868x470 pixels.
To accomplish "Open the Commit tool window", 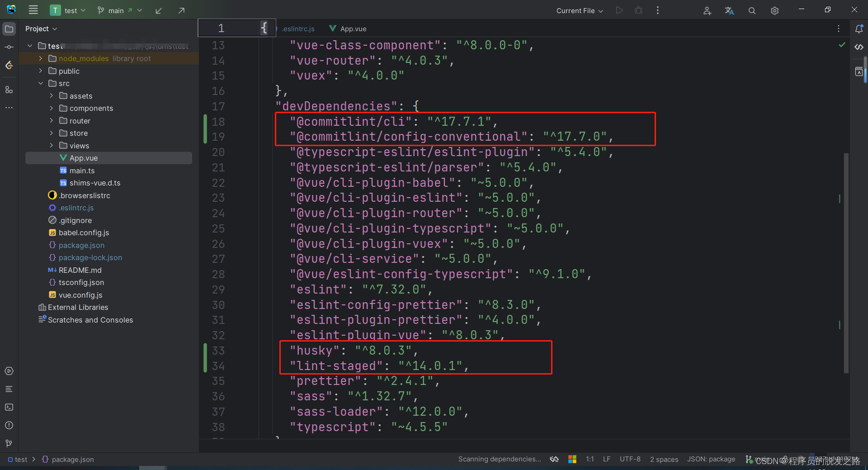I will click(x=9, y=47).
